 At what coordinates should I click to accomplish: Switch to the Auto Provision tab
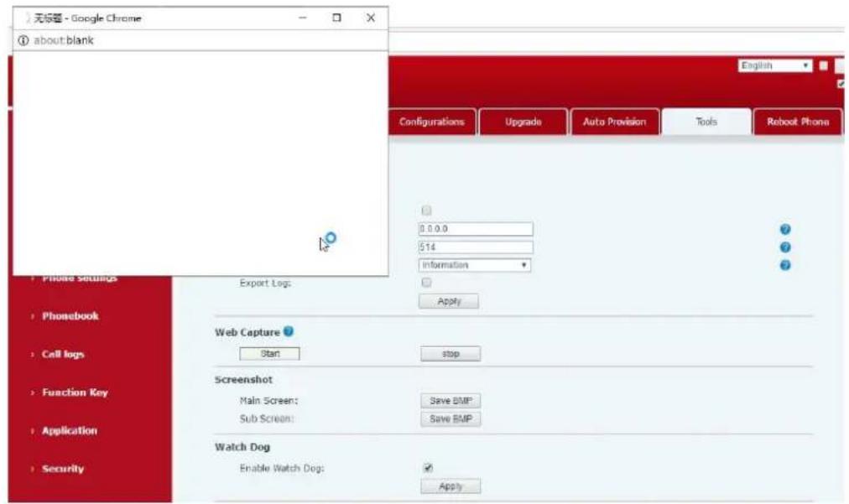pyautogui.click(x=615, y=122)
